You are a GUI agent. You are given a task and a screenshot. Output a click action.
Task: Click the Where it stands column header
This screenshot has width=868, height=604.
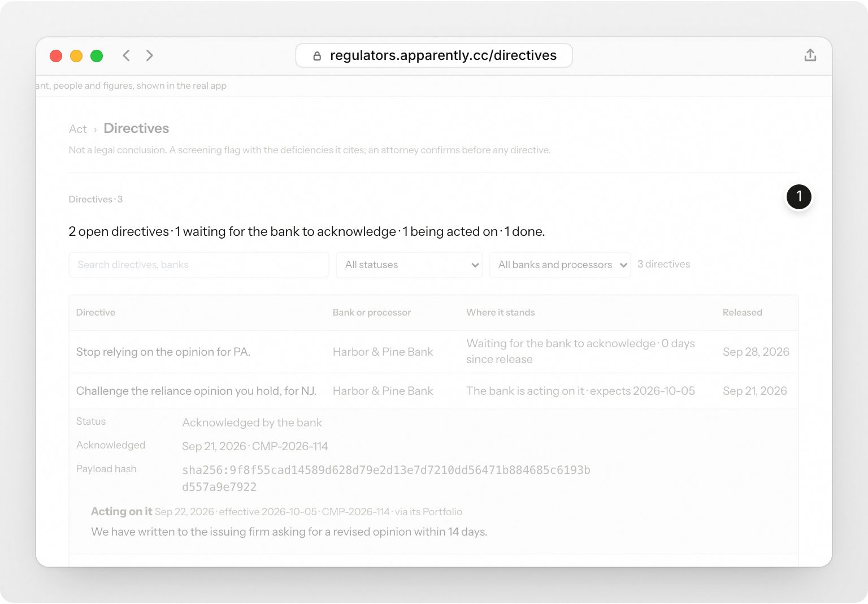click(x=501, y=312)
